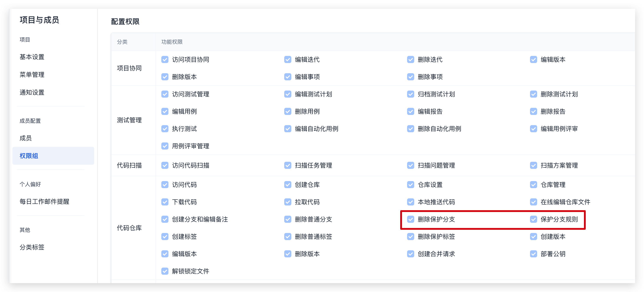Toggle 删除测试计划 checkbox

(x=534, y=94)
